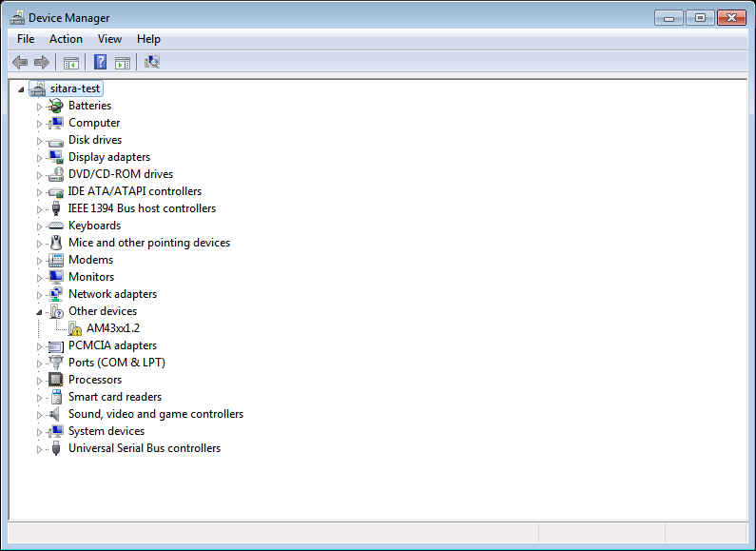Click the Keyboards category icon
The height and width of the screenshot is (551, 756).
click(56, 226)
